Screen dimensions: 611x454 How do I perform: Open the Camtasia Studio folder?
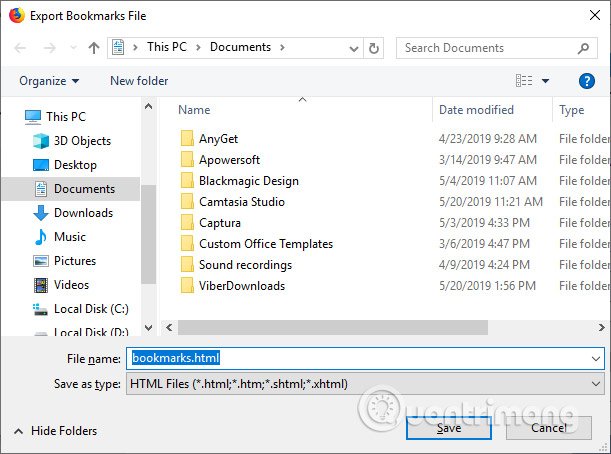(x=241, y=202)
